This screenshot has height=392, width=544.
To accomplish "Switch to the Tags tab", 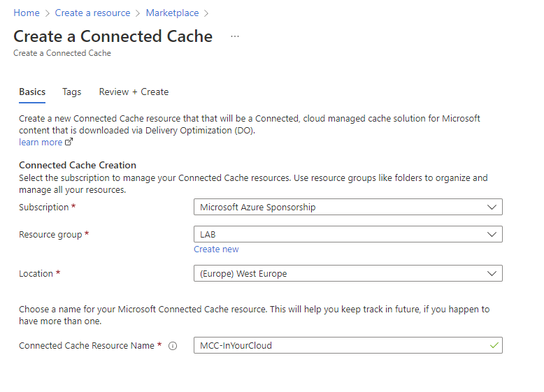I will 72,92.
